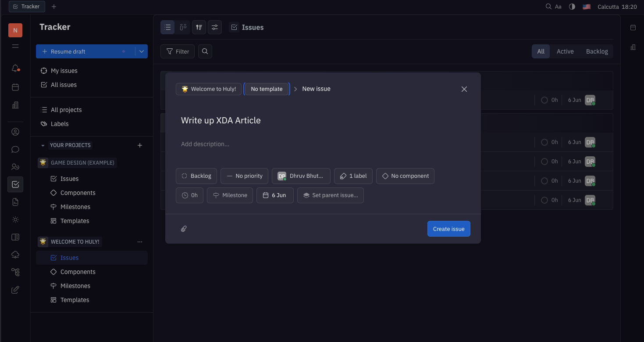Open Milestones under Welcome to Huly!
644x342 pixels.
pyautogui.click(x=75, y=286)
